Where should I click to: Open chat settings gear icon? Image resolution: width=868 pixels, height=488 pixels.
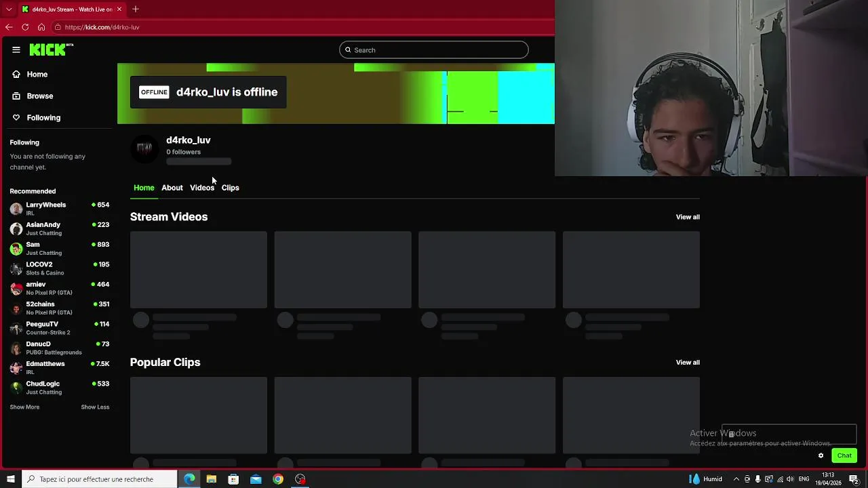pyautogui.click(x=821, y=455)
